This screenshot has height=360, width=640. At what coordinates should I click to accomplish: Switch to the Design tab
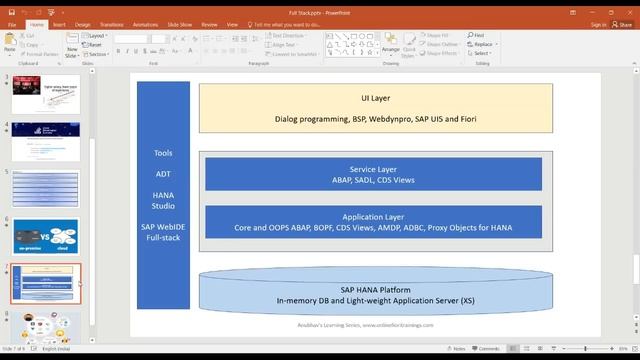(82, 24)
